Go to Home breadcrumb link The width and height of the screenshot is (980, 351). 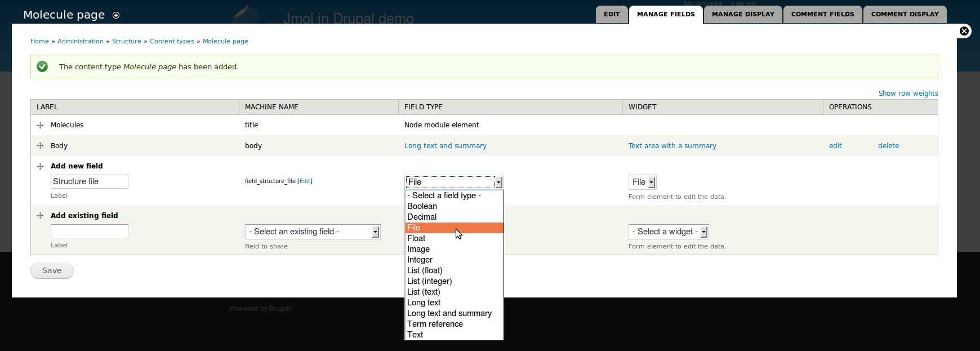39,41
